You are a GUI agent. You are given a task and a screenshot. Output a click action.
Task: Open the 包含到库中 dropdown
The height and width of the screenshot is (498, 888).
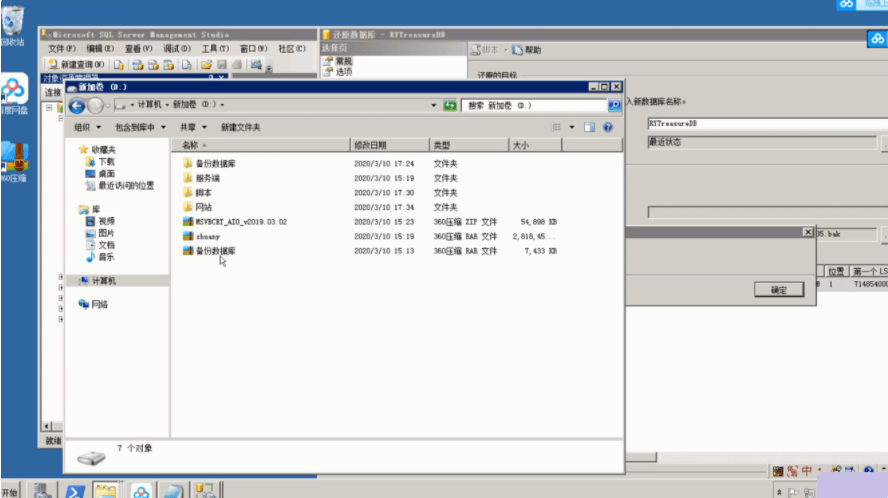[140, 127]
